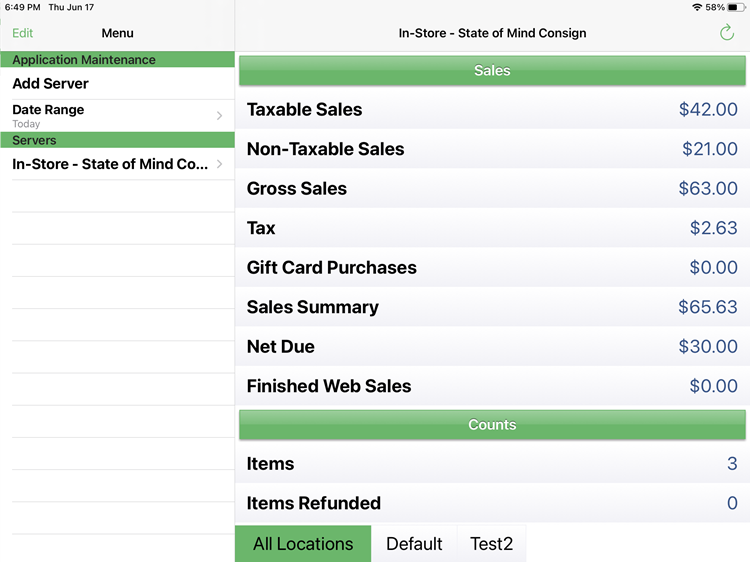This screenshot has height=562, width=750.
Task: Tap the Sales section header
Action: 492,70
